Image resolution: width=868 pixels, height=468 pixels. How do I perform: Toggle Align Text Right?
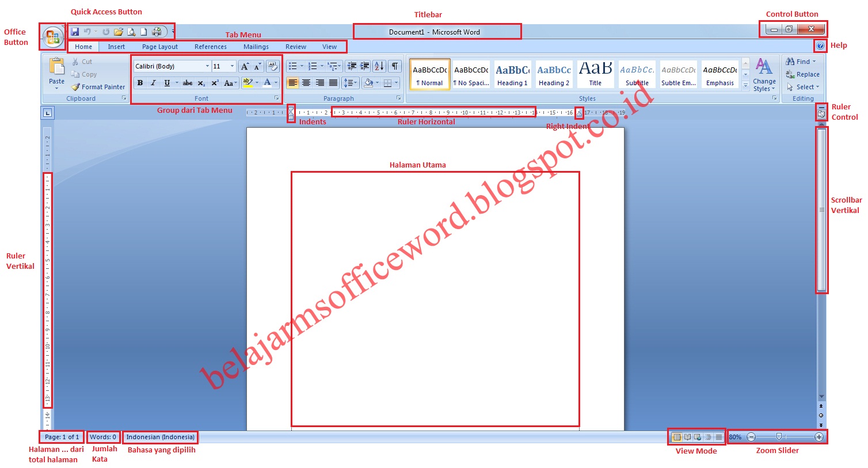[x=319, y=83]
